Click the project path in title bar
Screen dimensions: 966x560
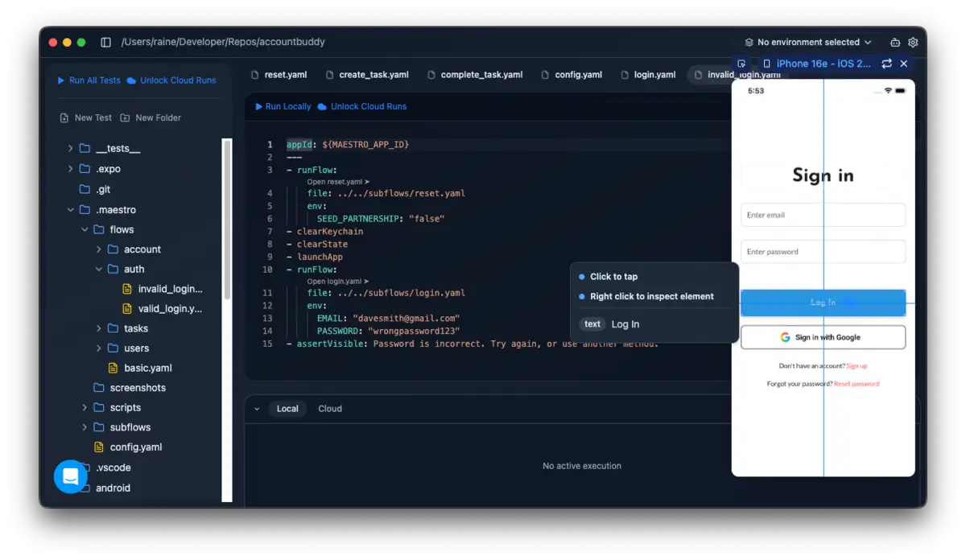pos(223,42)
